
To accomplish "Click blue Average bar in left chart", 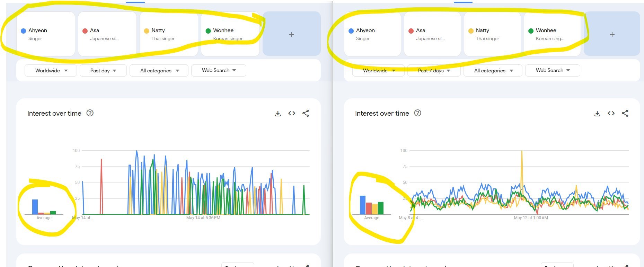I will (x=35, y=207).
